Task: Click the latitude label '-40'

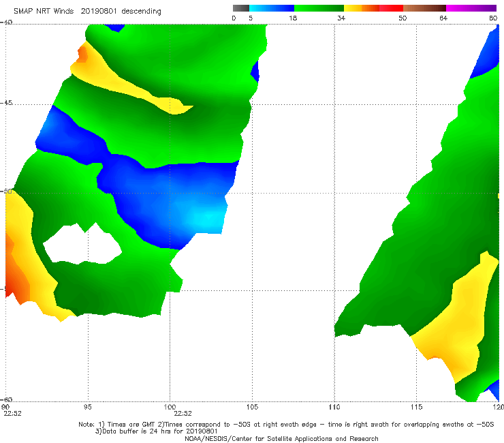Action: (6, 22)
